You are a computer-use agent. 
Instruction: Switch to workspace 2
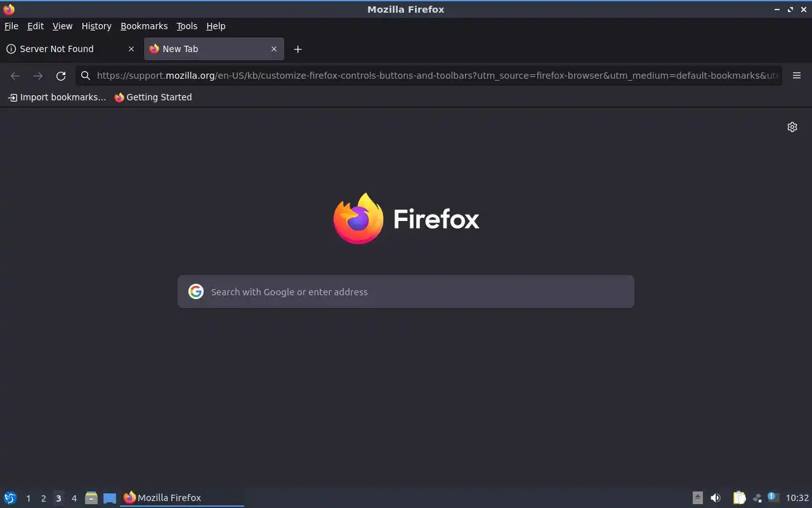(x=43, y=498)
